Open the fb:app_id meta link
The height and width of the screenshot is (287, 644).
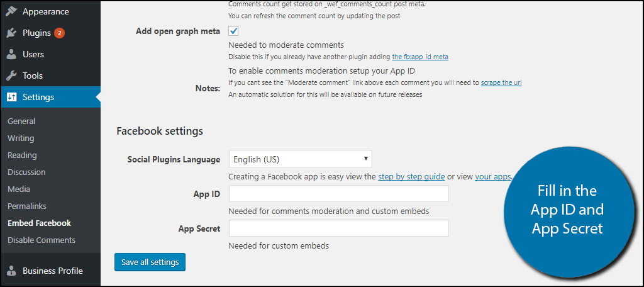[420, 57]
